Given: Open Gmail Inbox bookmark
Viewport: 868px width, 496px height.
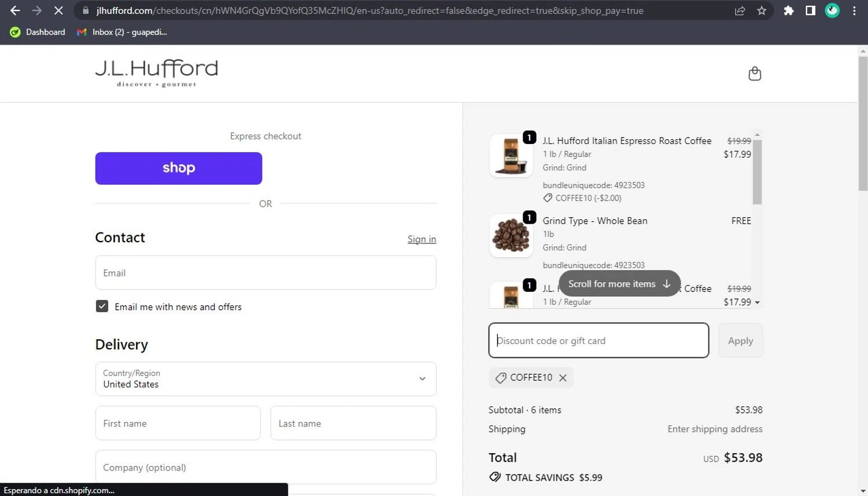Looking at the screenshot, I should tap(122, 32).
